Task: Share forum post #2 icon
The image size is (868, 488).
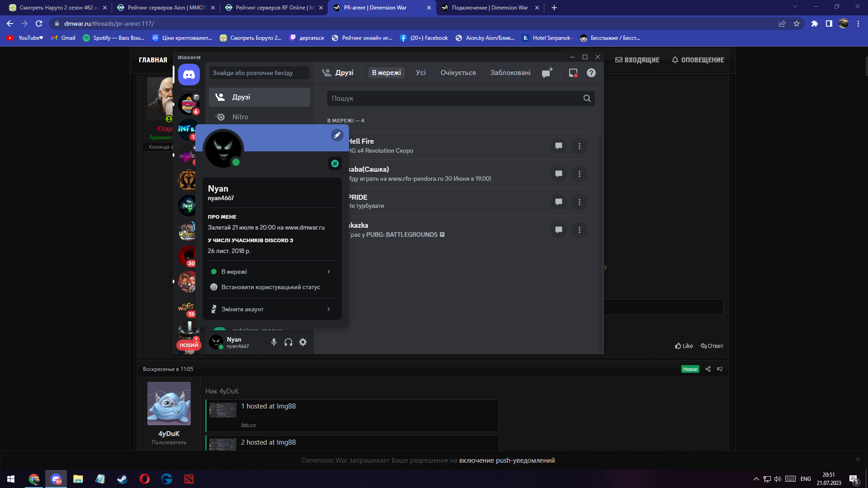Action: [x=708, y=369]
